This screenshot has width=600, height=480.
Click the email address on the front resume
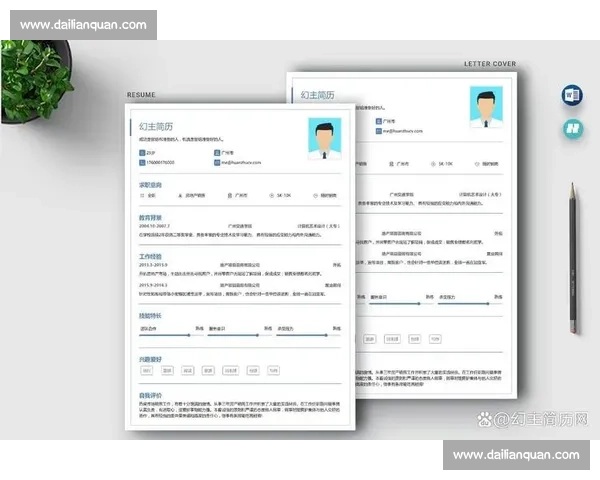coord(241,163)
